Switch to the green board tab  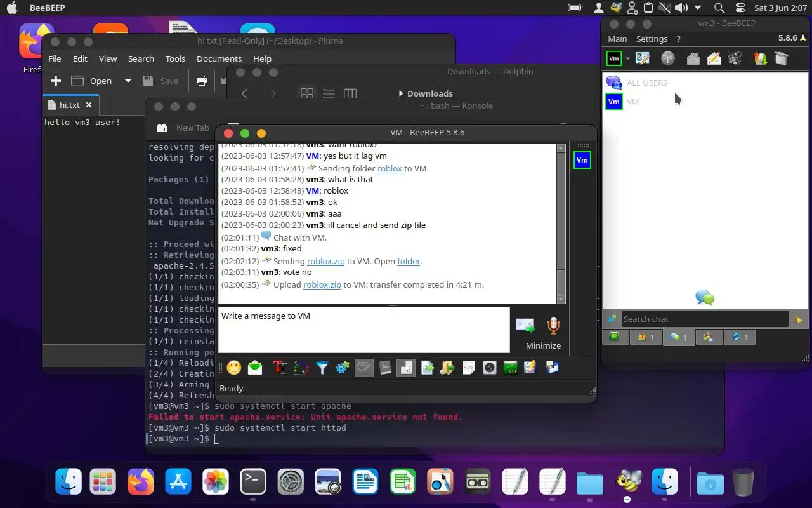615,337
